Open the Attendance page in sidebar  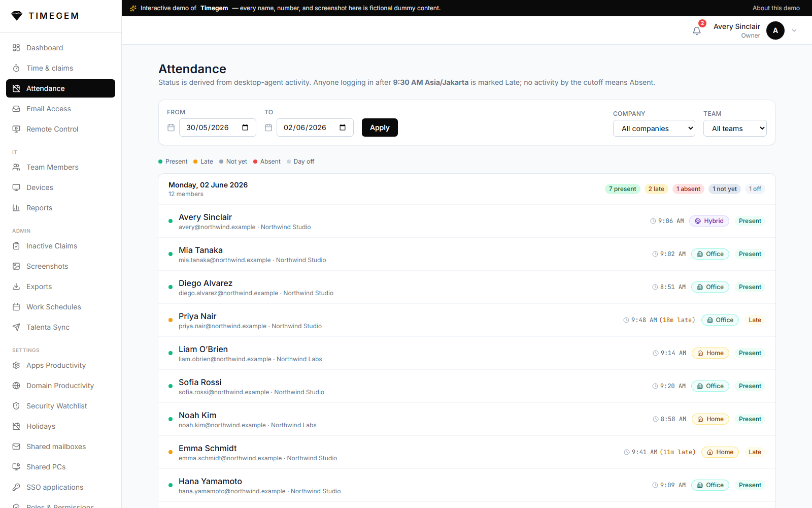tap(60, 88)
